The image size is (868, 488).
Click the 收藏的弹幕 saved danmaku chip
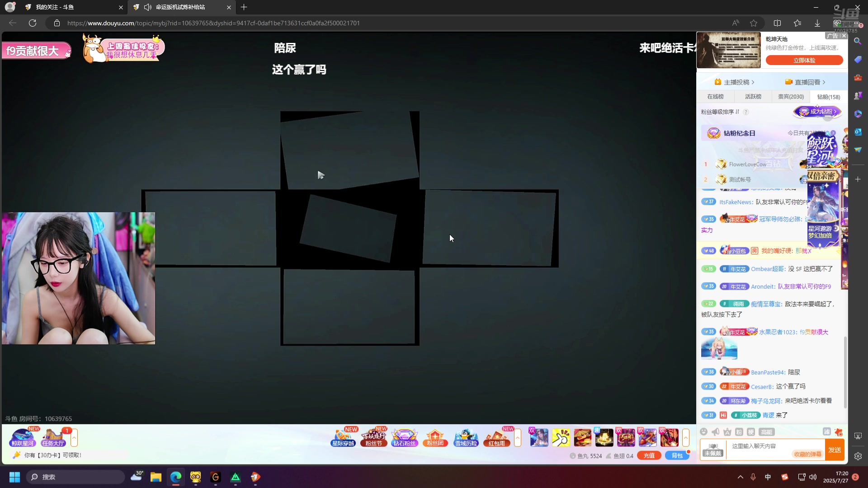(x=807, y=454)
